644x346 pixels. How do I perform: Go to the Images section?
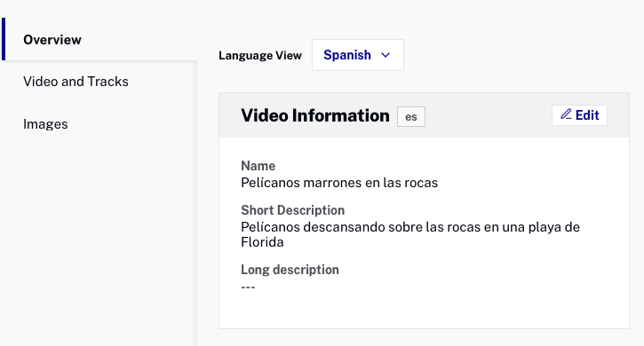click(45, 124)
